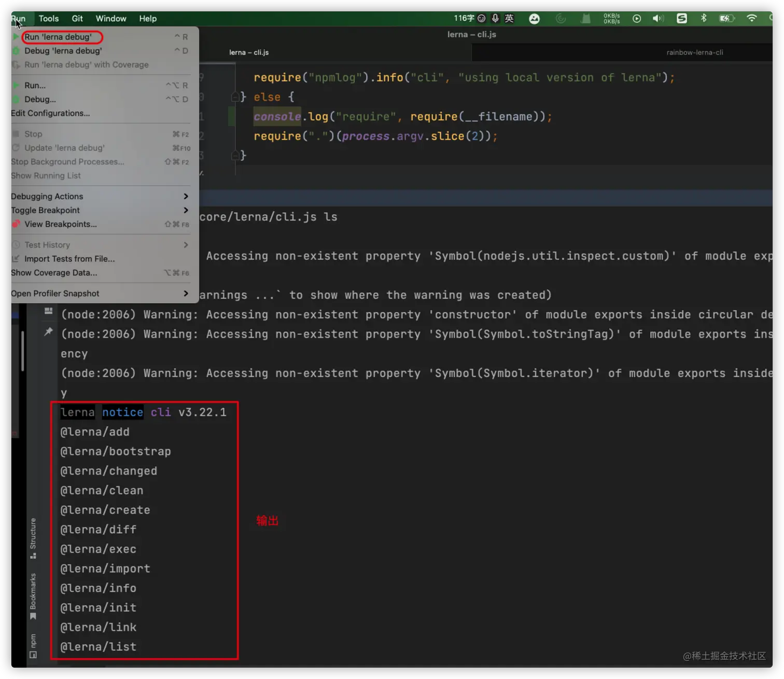Click the circled play icon in menu bar

[637, 19]
